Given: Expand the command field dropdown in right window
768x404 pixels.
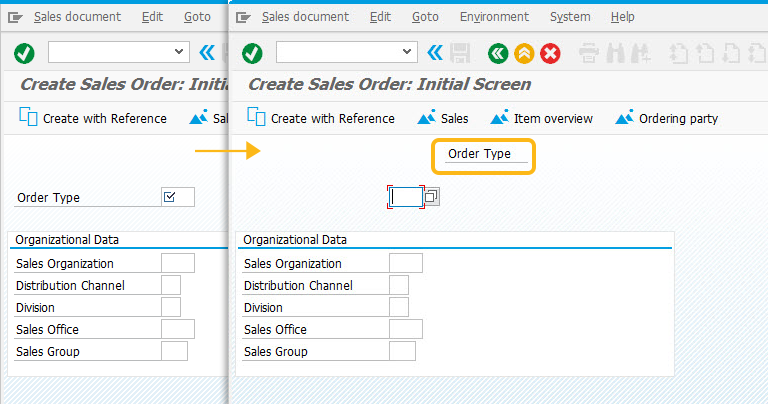Looking at the screenshot, I should pos(407,51).
